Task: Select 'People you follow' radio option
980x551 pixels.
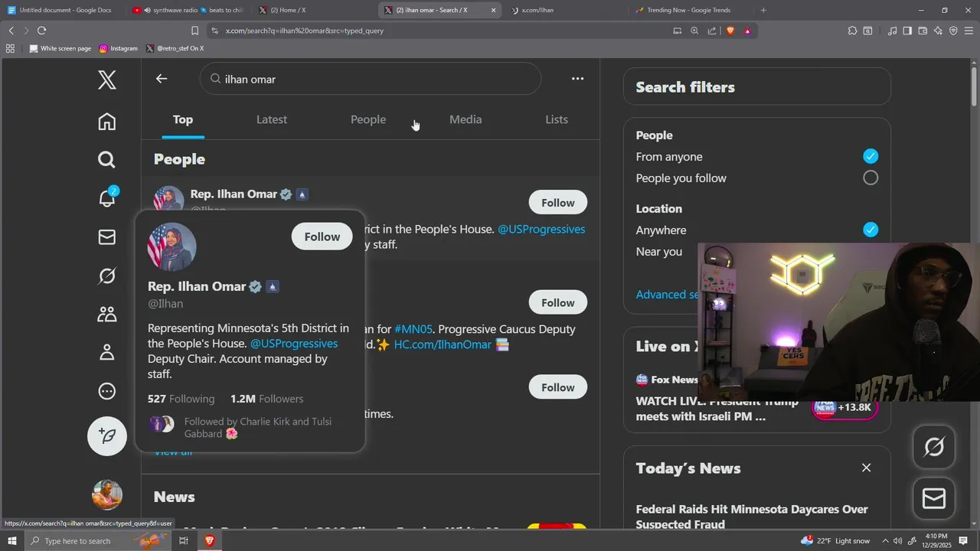Action: [871, 178]
